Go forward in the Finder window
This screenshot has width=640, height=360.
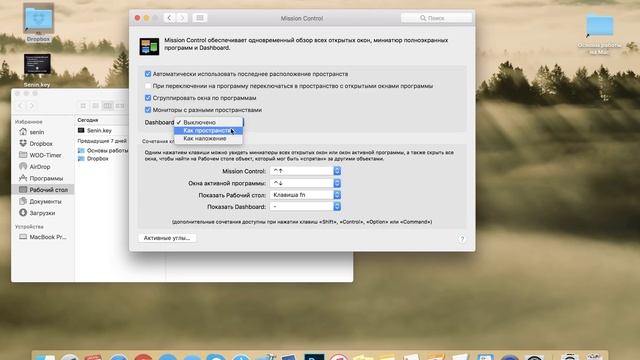pyautogui.click(x=31, y=106)
